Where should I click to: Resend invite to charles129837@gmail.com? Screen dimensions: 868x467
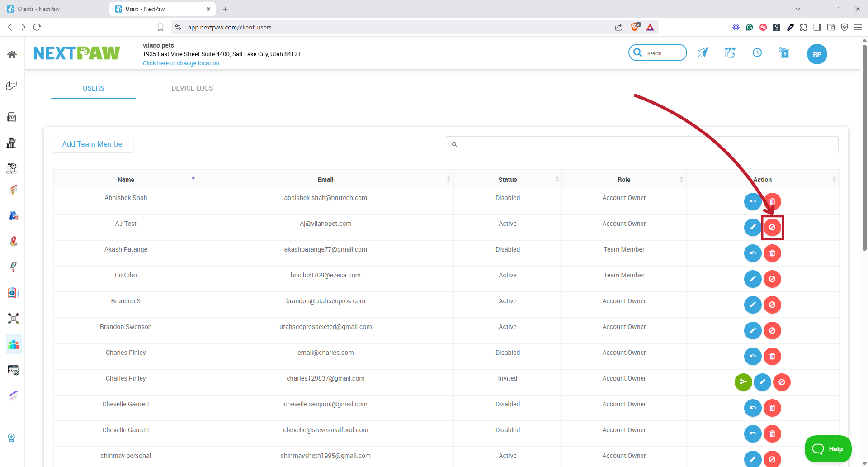tap(743, 382)
